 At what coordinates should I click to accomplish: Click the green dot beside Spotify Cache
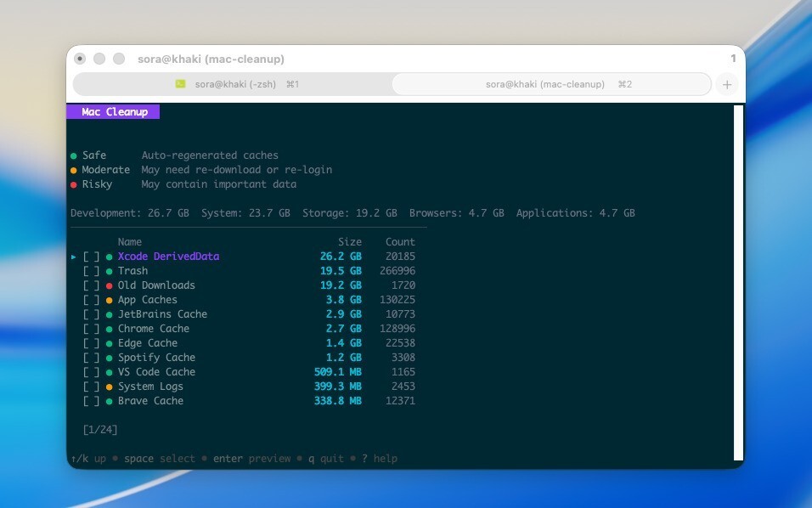110,358
